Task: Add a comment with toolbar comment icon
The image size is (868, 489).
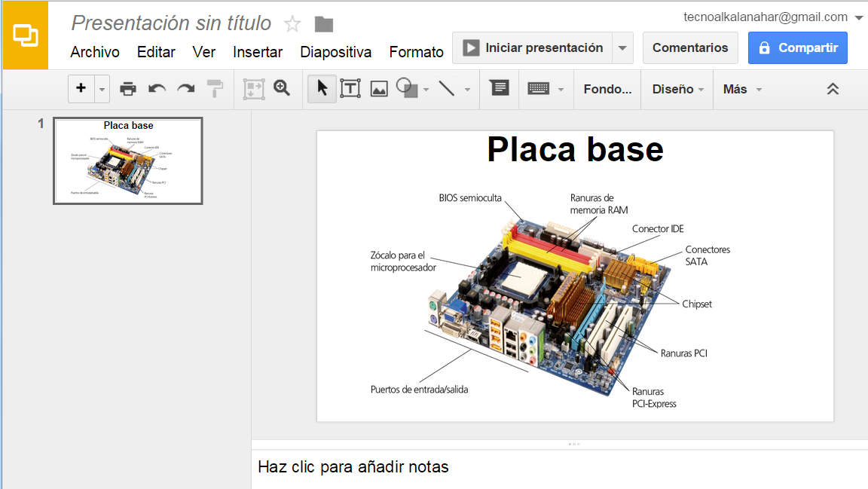Action: pos(499,88)
